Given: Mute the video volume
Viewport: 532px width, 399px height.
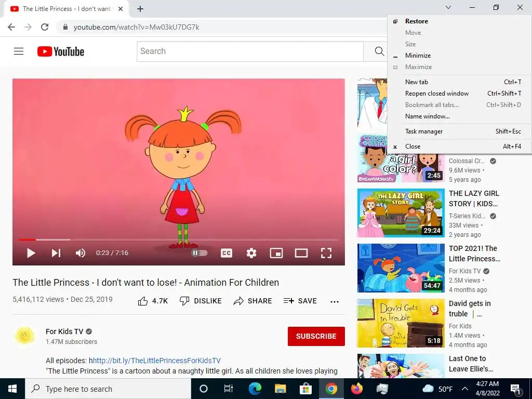Looking at the screenshot, I should coord(81,253).
